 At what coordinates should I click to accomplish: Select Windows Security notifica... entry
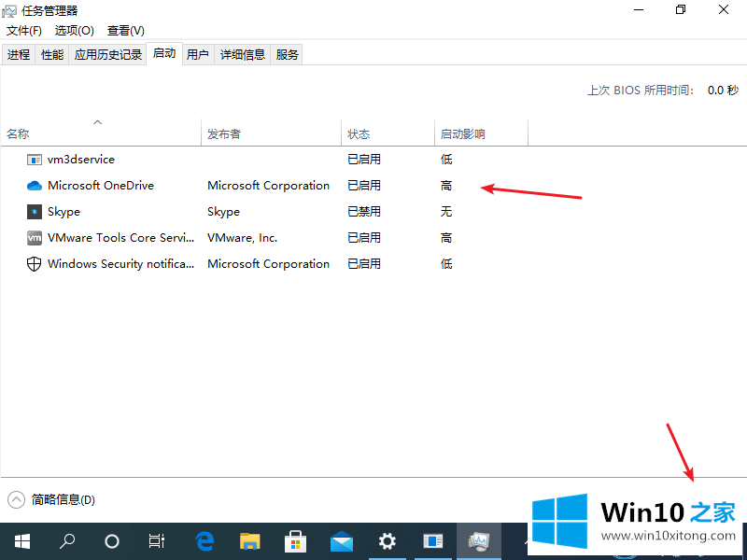point(121,264)
